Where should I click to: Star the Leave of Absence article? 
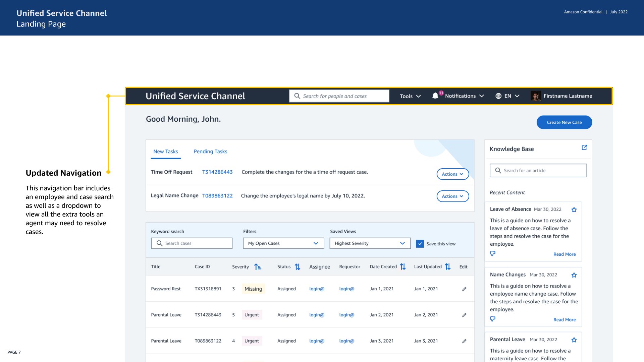(574, 209)
